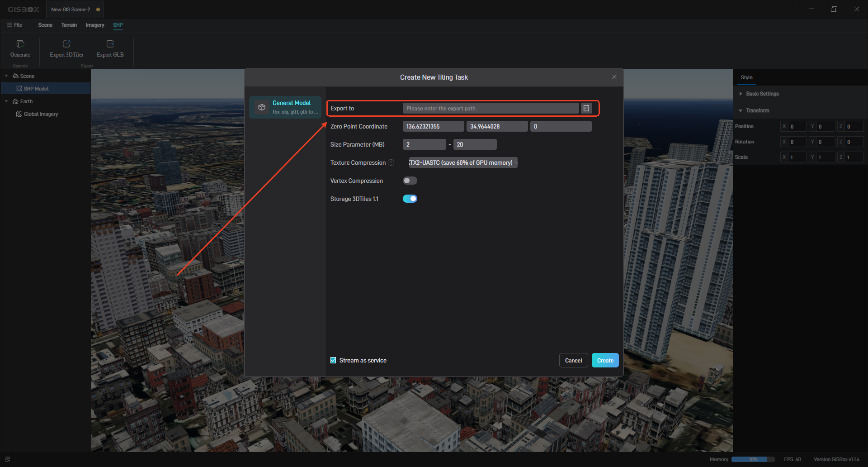Click the export path input field

pos(491,108)
